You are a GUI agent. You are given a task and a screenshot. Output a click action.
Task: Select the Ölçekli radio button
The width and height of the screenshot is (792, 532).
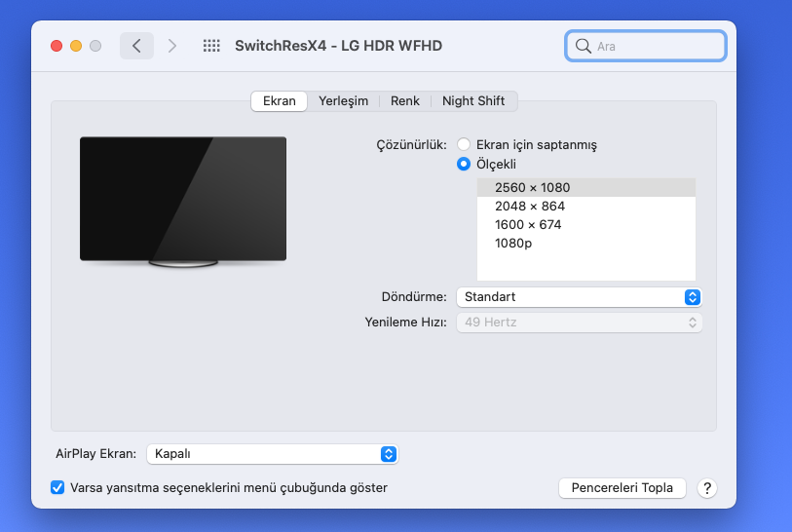pyautogui.click(x=463, y=165)
